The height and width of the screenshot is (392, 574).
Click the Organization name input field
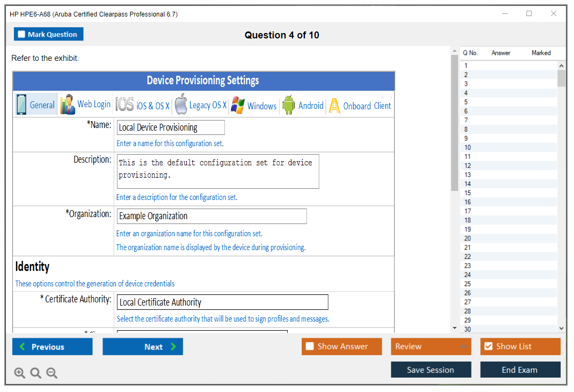pyautogui.click(x=211, y=217)
